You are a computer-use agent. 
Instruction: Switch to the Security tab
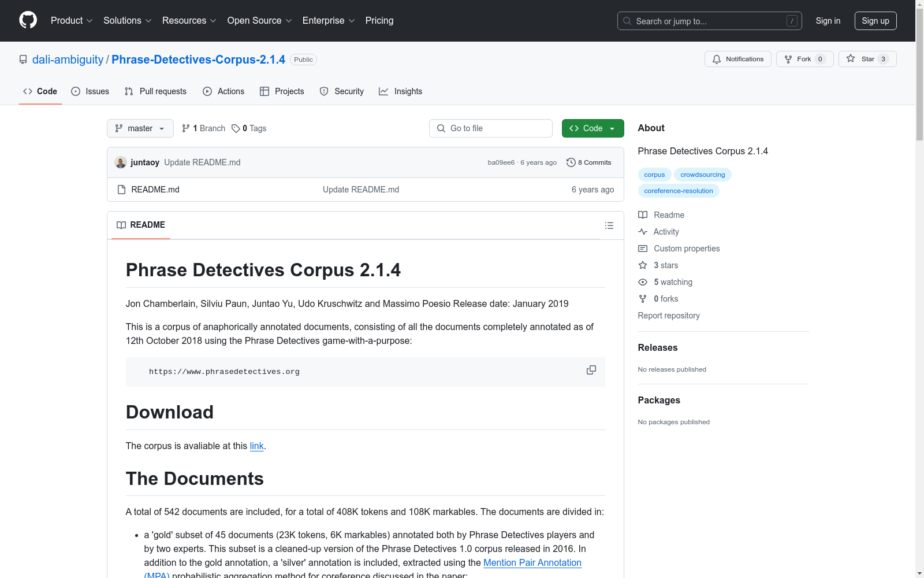point(342,91)
